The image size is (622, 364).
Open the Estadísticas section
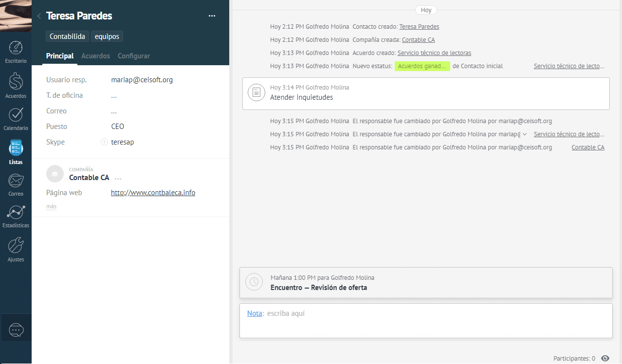click(16, 217)
